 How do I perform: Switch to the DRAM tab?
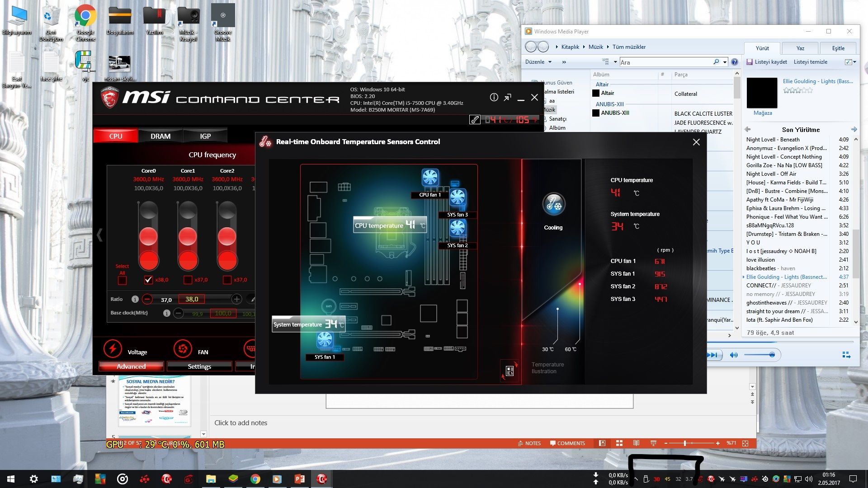pos(160,136)
